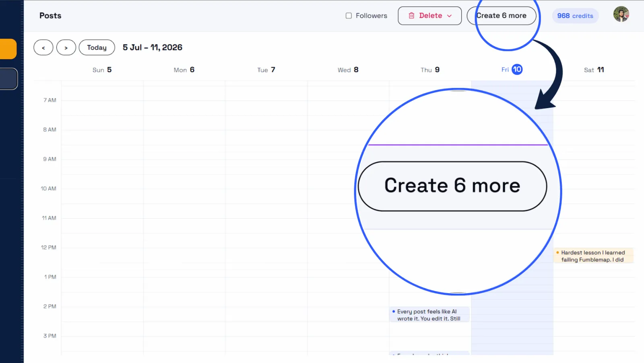This screenshot has width=644, height=363.
Task: Tick the Followers checkbox
Action: coord(349,16)
